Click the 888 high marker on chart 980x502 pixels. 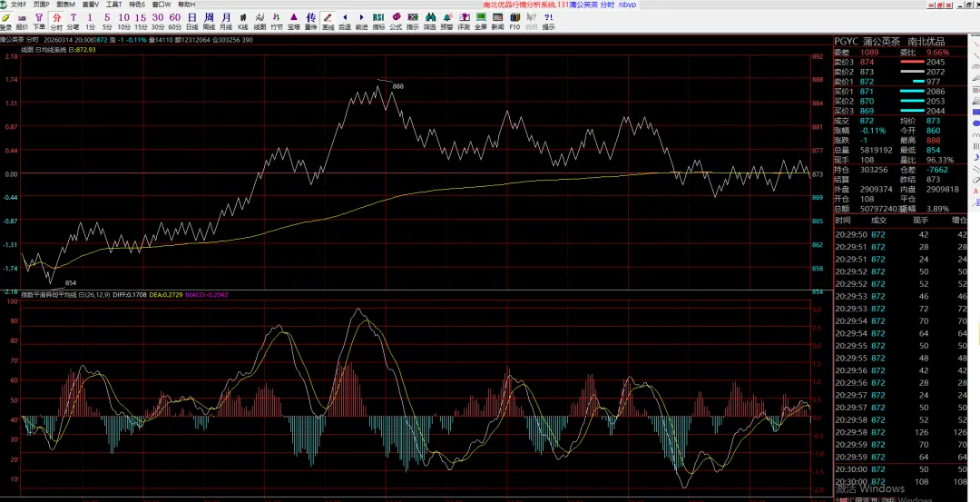tap(398, 86)
